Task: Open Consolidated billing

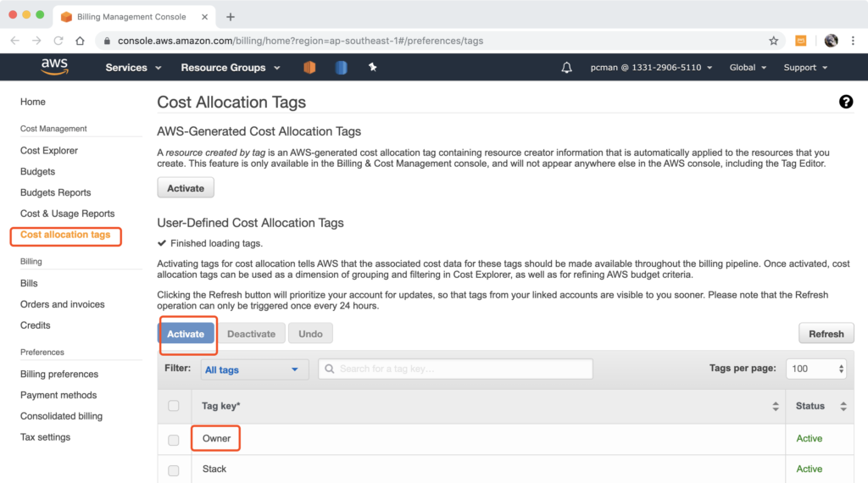Action: [61, 416]
